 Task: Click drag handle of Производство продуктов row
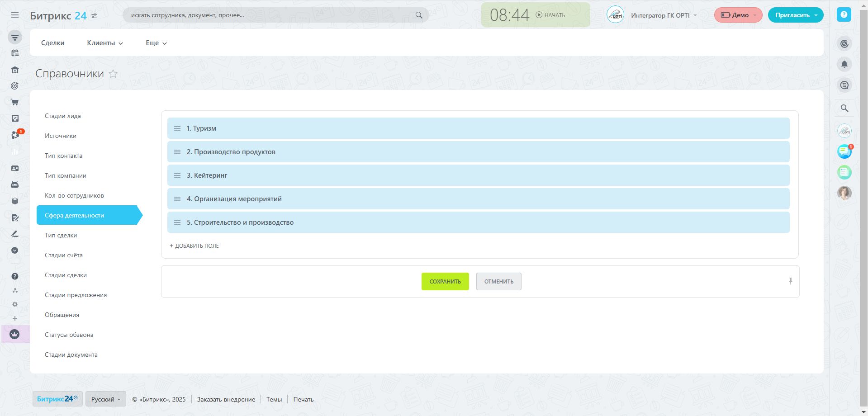pyautogui.click(x=177, y=152)
